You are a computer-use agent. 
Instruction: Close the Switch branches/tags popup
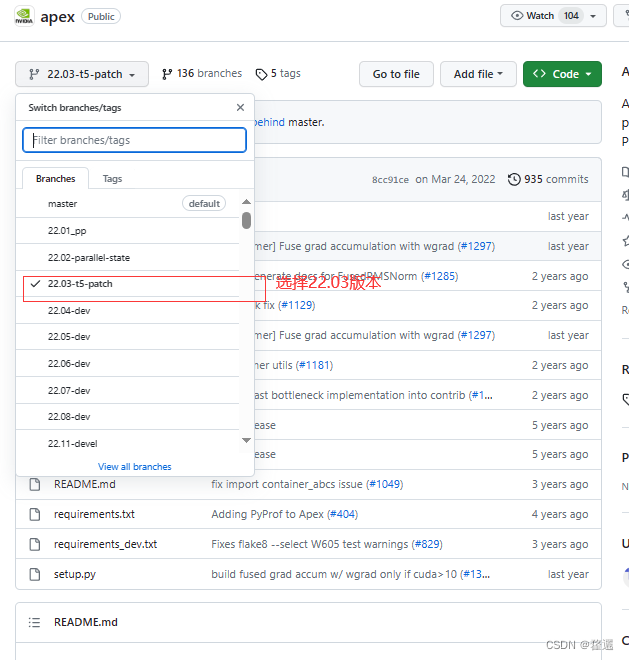click(240, 107)
